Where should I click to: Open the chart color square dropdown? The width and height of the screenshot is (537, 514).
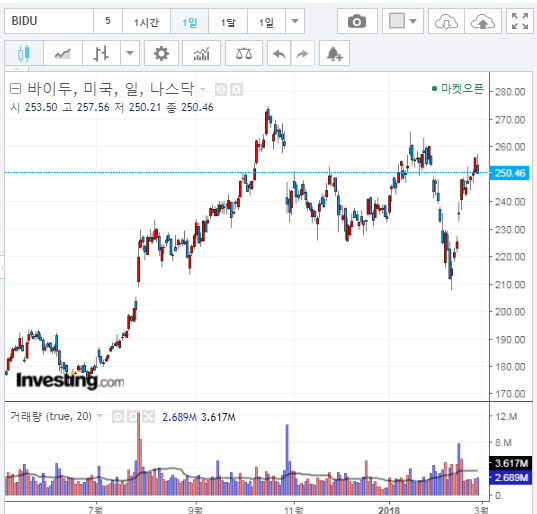(403, 21)
